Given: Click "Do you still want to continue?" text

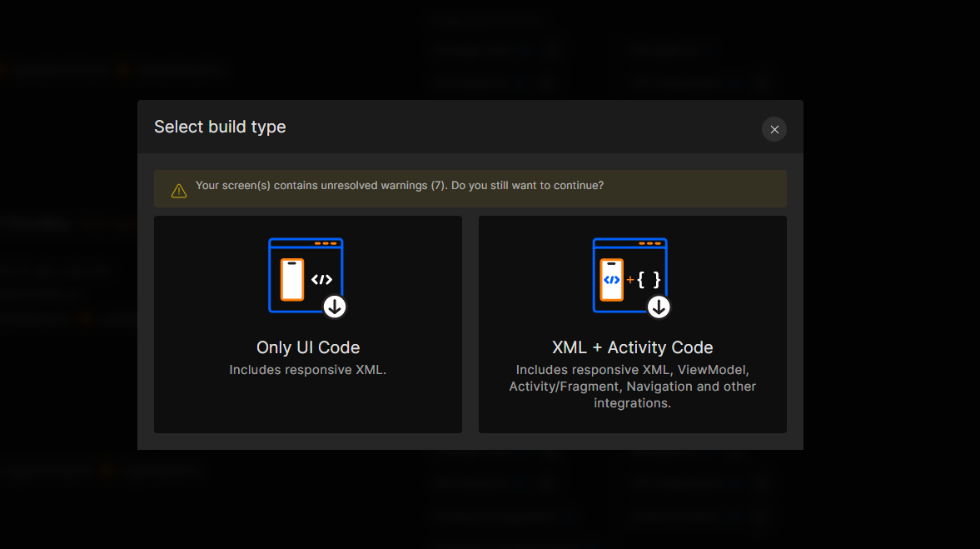Looking at the screenshot, I should click(527, 186).
